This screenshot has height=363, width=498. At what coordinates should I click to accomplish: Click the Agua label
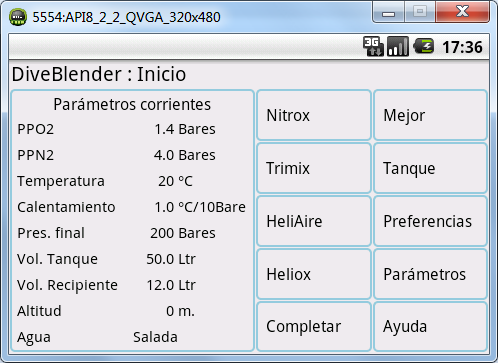pyautogui.click(x=34, y=338)
